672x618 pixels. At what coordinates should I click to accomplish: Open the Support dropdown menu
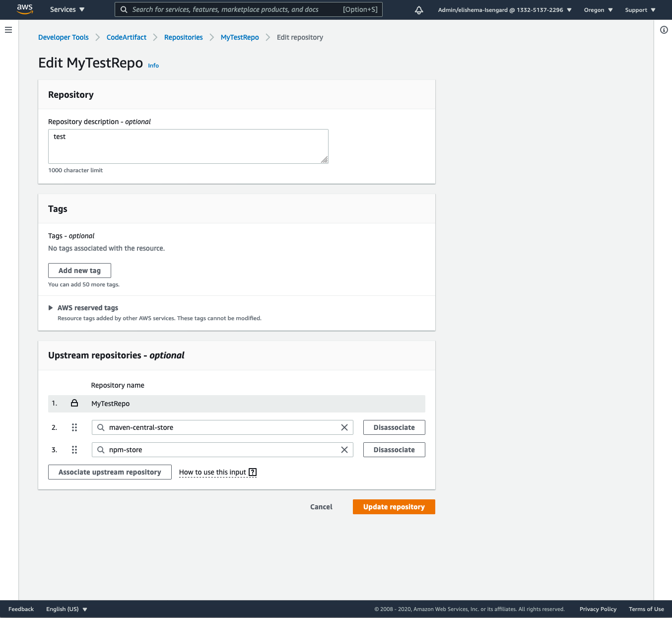coord(640,10)
